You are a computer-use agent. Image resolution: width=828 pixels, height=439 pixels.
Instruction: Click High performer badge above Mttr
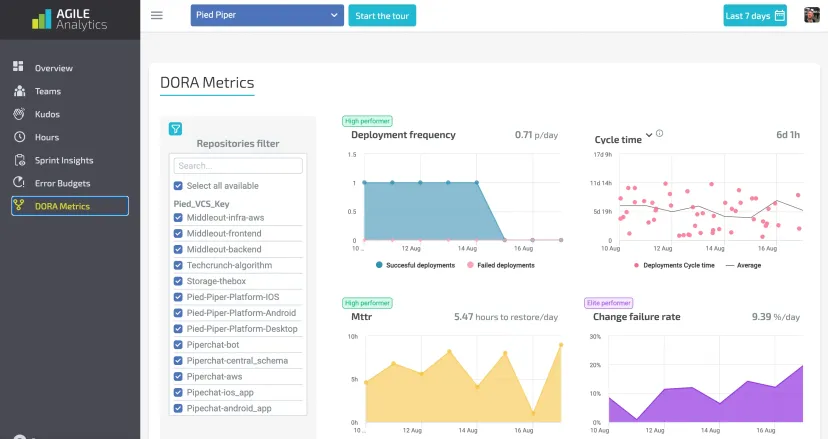(367, 303)
